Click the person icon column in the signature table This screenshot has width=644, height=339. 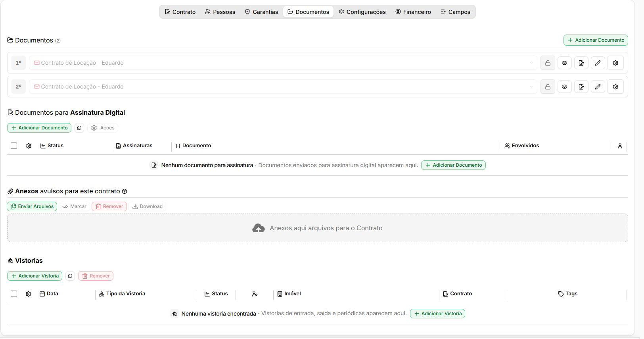click(x=620, y=146)
